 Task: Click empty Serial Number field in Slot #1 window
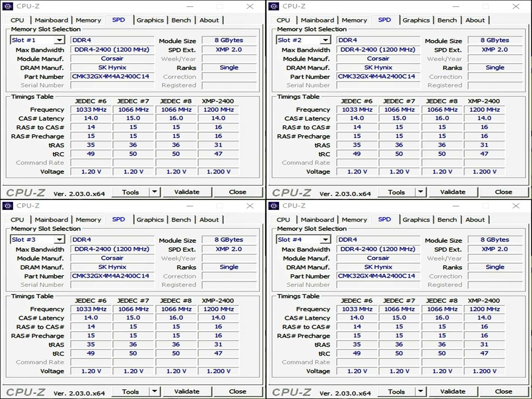(x=112, y=85)
